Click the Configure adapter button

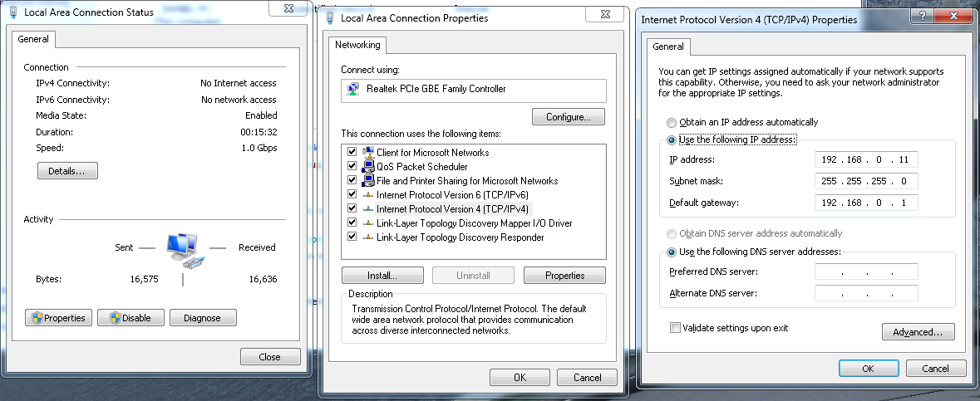click(569, 117)
